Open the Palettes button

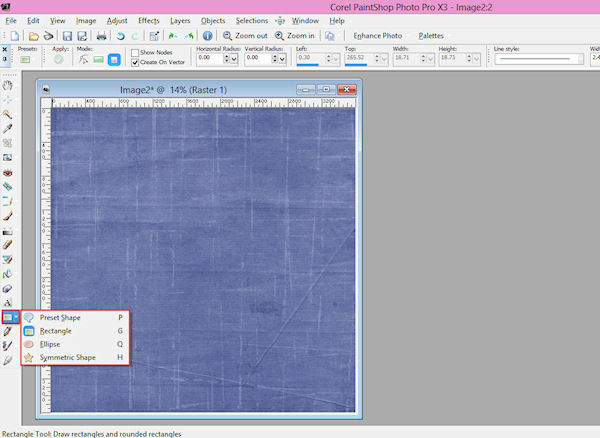coord(431,36)
